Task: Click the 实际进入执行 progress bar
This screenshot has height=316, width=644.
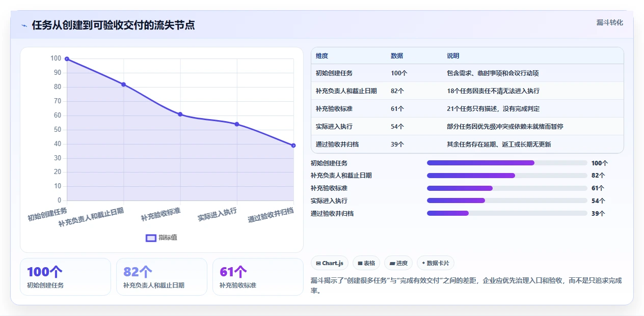Action: point(507,200)
